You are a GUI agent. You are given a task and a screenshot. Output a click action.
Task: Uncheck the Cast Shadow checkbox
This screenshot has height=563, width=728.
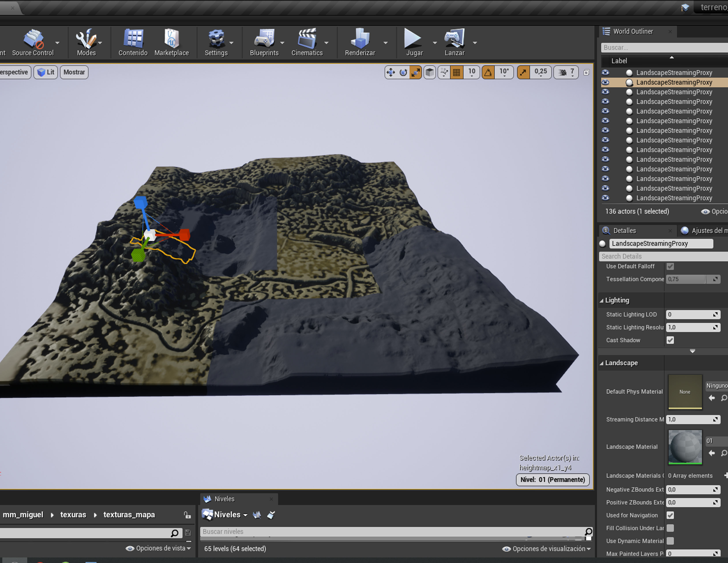point(670,340)
